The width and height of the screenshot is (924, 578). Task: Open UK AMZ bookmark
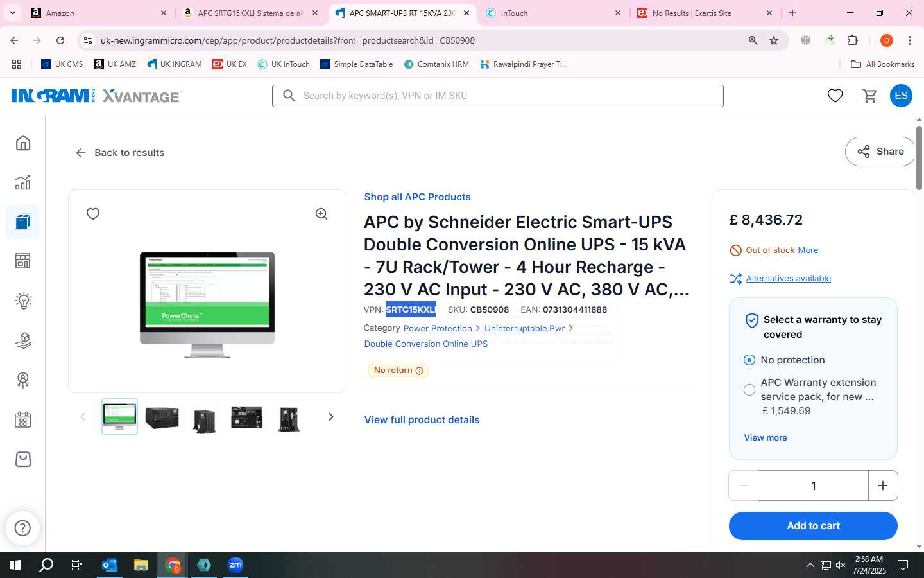click(115, 64)
